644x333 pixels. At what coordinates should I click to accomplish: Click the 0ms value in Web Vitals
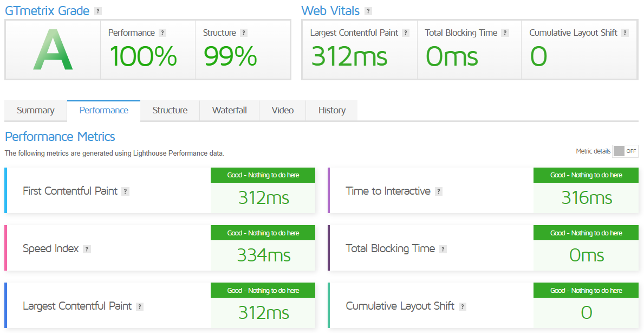tap(452, 56)
